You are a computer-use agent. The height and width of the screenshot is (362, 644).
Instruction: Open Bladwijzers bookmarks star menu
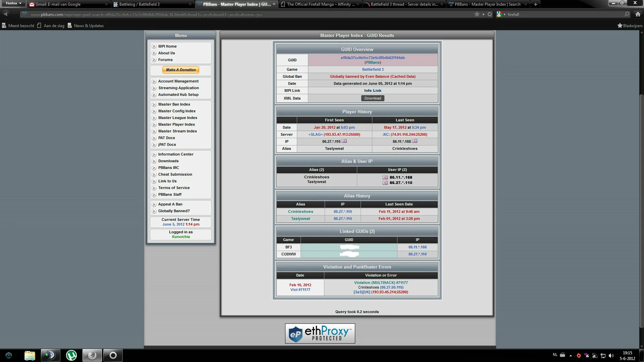(630, 26)
